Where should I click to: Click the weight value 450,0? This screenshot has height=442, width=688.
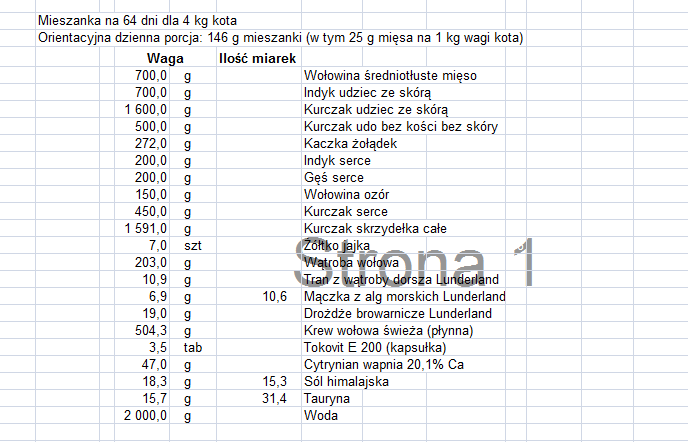(x=150, y=212)
